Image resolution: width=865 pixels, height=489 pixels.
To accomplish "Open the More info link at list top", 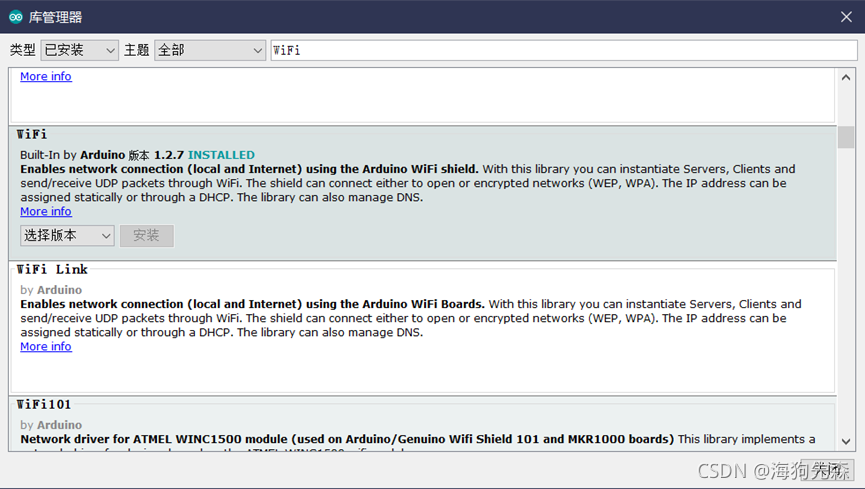I will [46, 76].
